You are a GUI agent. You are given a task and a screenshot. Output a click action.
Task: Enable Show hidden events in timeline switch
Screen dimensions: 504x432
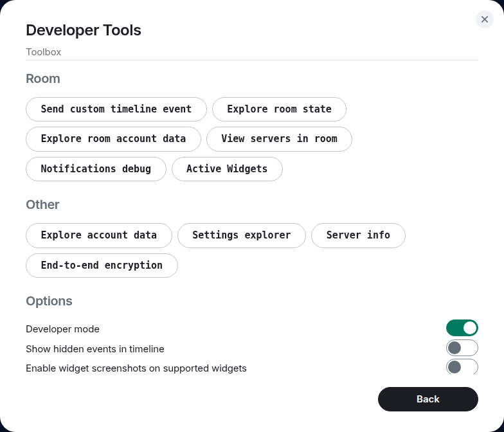click(x=462, y=348)
